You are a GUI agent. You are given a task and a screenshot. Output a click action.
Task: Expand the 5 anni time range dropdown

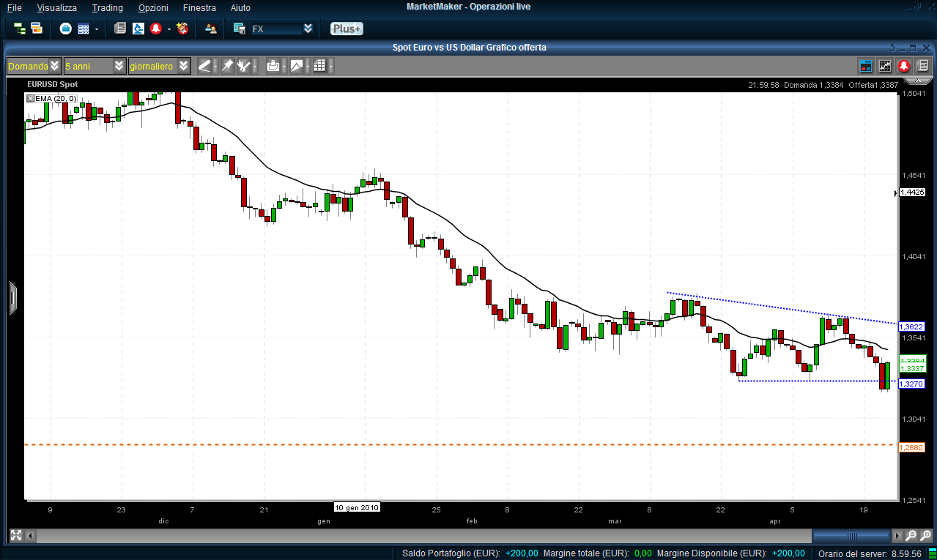tap(119, 66)
